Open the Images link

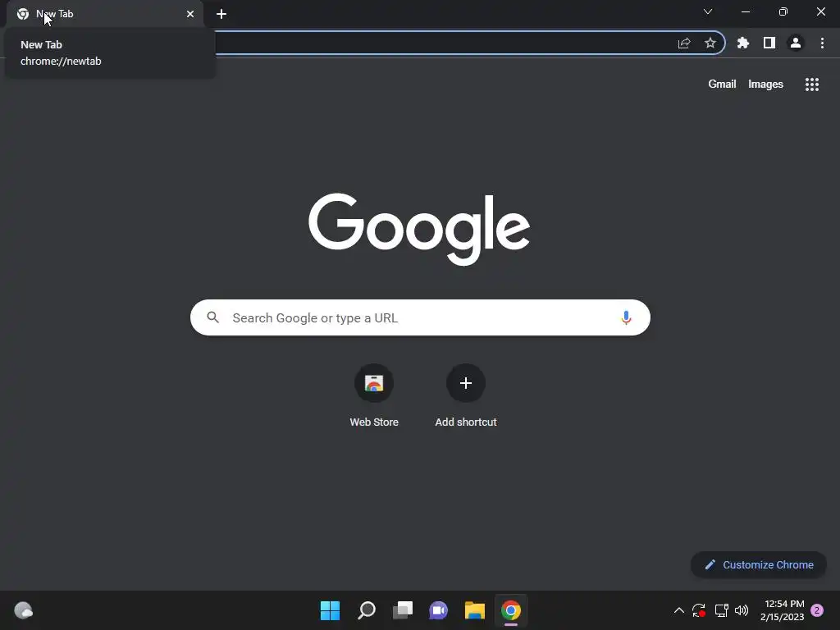[765, 84]
